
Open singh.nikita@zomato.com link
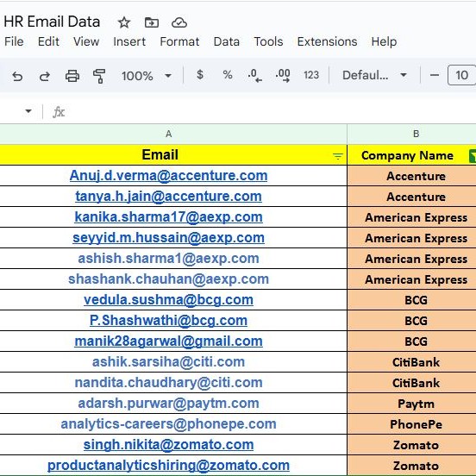(x=168, y=445)
